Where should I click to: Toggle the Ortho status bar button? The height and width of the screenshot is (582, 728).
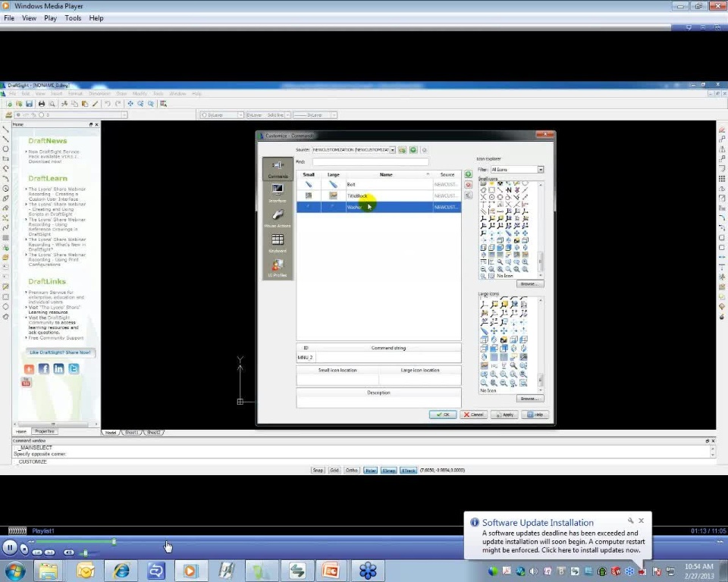coord(351,470)
